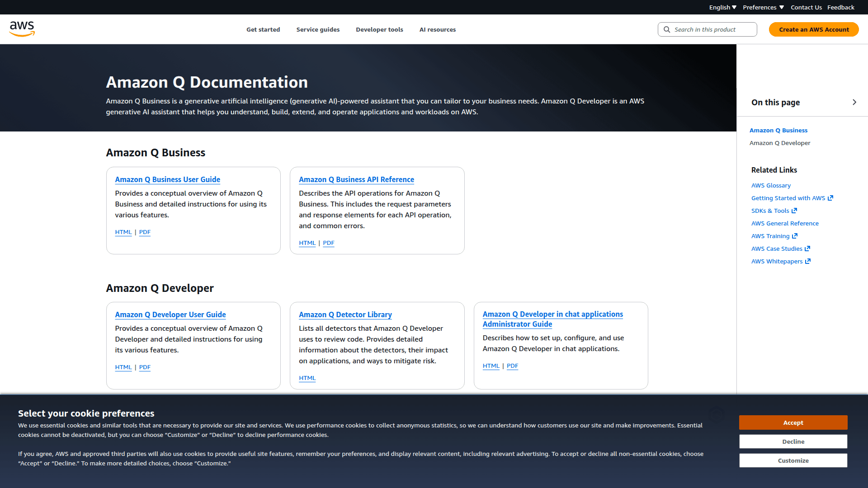
Task: Open AWS Whitepapers external link icon
Action: [808, 261]
